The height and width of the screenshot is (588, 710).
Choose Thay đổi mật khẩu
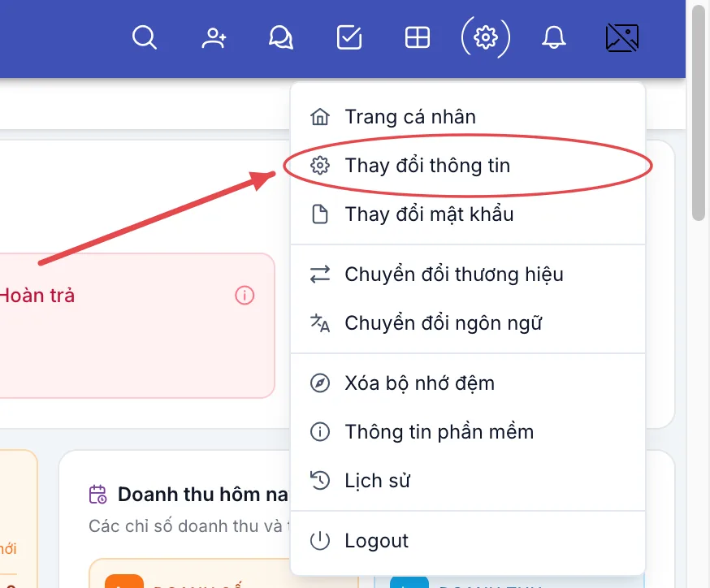468,214
